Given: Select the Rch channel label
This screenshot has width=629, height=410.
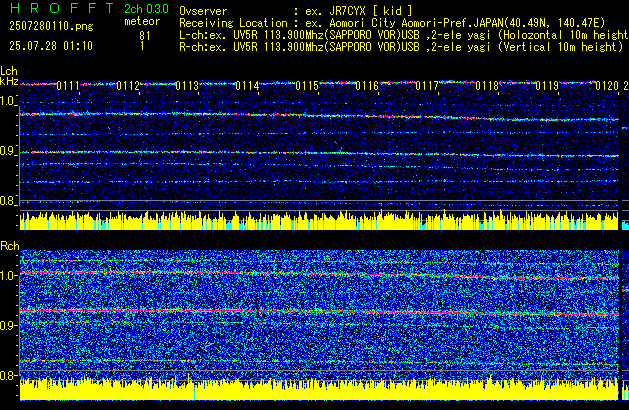Looking at the screenshot, I should [10, 246].
